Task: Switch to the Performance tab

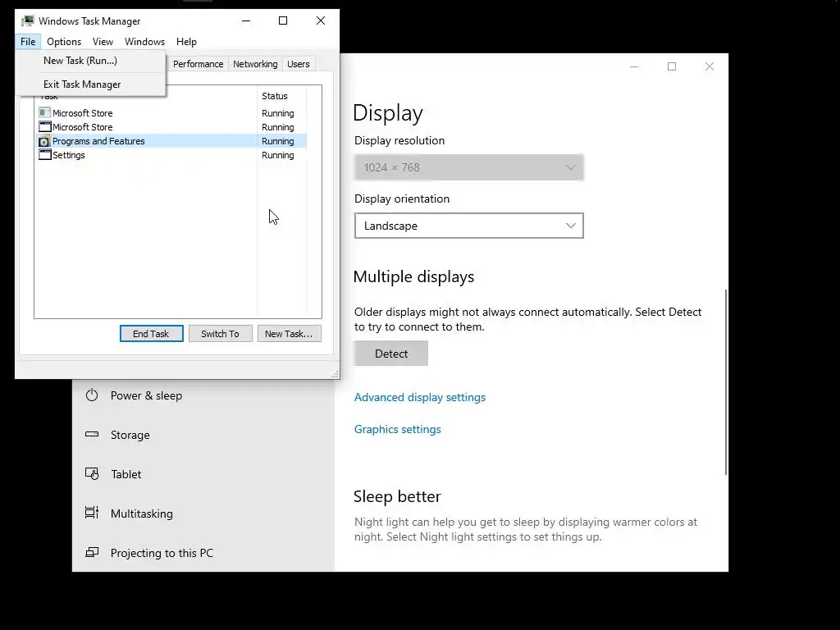Action: click(198, 64)
